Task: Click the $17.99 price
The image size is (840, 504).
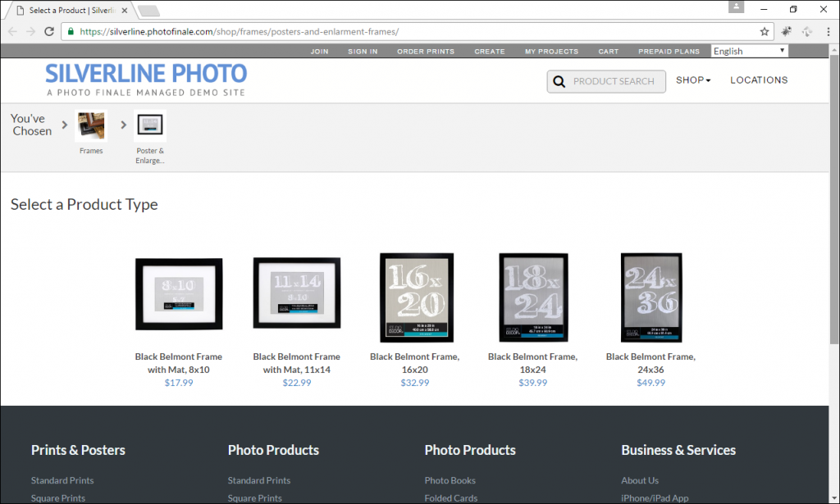Action: [179, 383]
